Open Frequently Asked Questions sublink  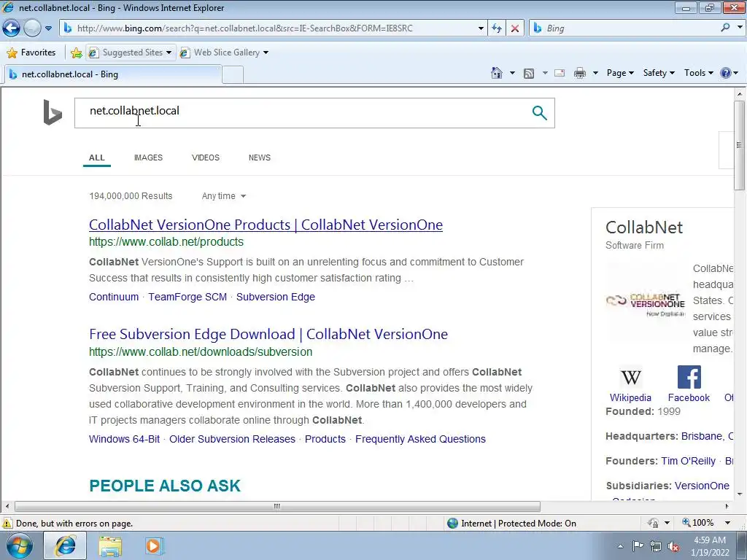pyautogui.click(x=421, y=439)
